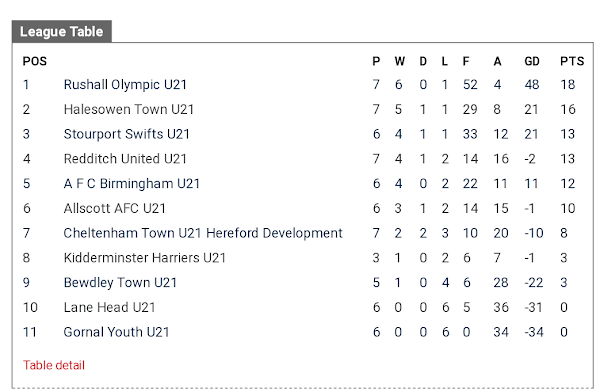600x392 pixels.
Task: Click Lane Head U21 team name
Action: point(109,307)
